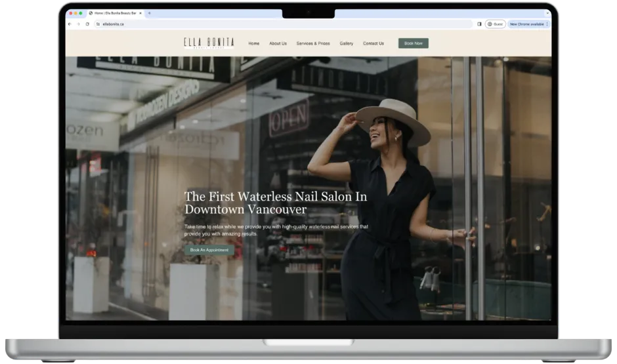Open site information icon beside ellabonita.ca
Viewport: 617px width, 364px height.
(98, 24)
